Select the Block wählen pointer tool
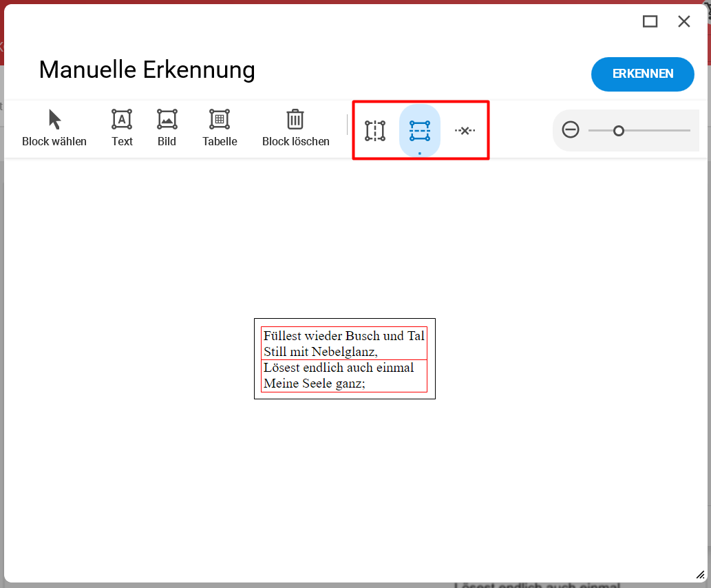 pos(54,128)
